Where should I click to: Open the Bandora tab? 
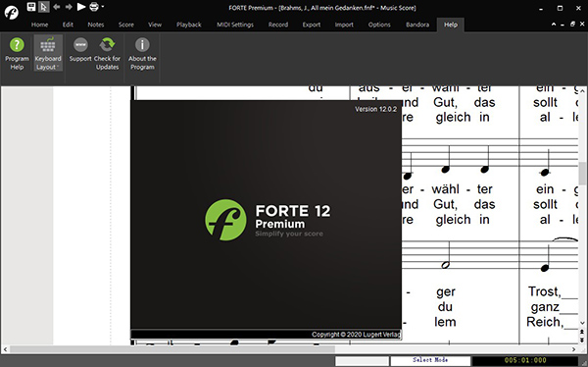[x=417, y=25]
